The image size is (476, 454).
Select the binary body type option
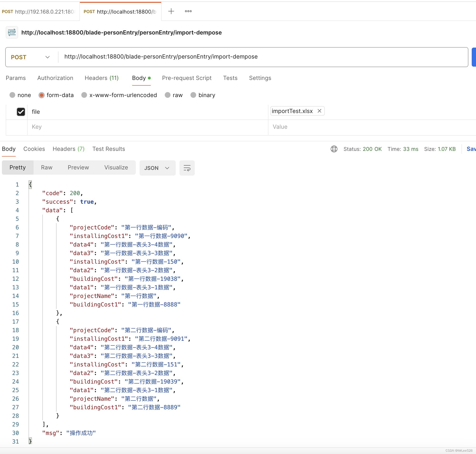coord(193,95)
